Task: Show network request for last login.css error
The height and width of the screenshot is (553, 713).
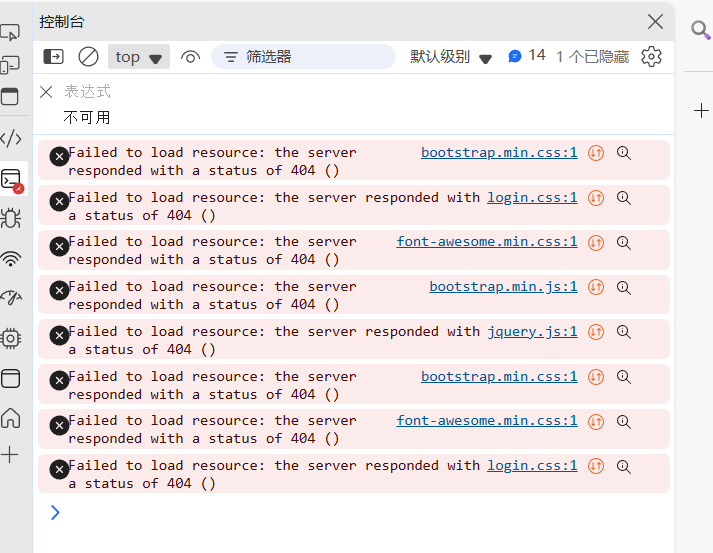Action: point(596,466)
